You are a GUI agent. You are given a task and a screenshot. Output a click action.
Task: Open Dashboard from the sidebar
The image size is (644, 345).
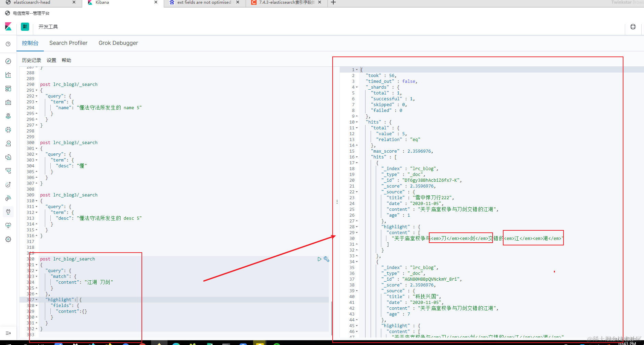pos(8,89)
